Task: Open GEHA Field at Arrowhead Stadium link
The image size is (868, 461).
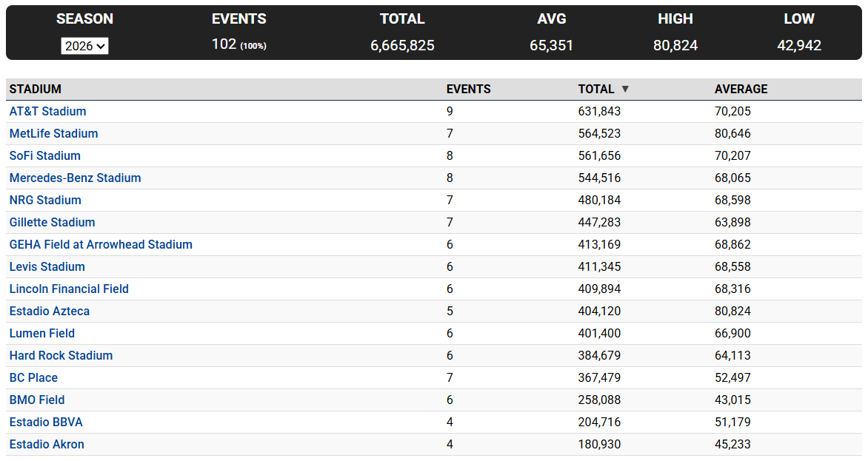Action: [x=101, y=244]
